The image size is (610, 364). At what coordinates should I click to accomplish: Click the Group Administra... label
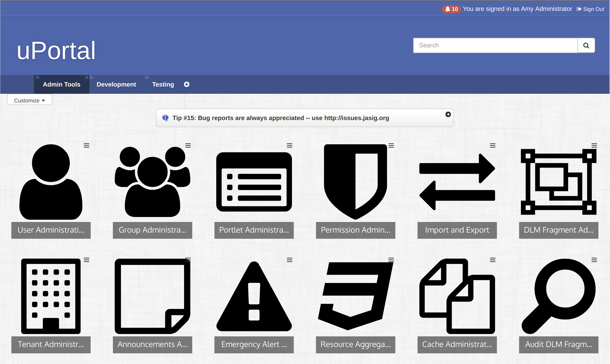click(152, 230)
